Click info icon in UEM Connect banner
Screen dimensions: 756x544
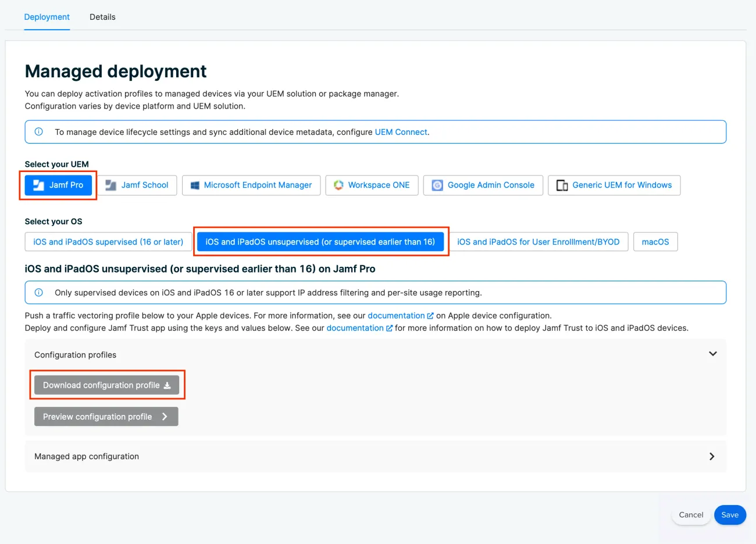[x=39, y=132]
